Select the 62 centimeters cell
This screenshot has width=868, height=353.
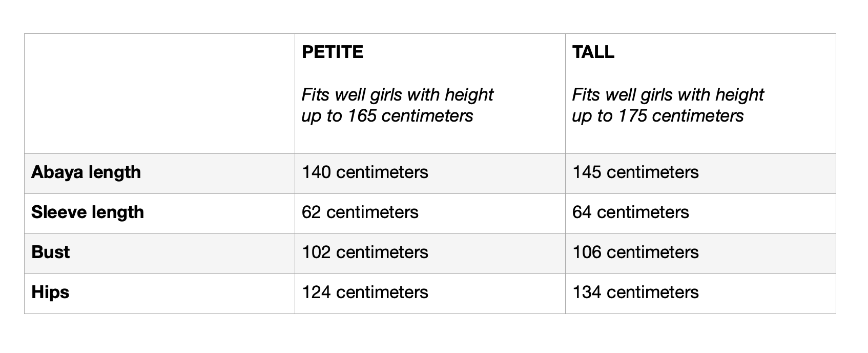[x=430, y=213]
